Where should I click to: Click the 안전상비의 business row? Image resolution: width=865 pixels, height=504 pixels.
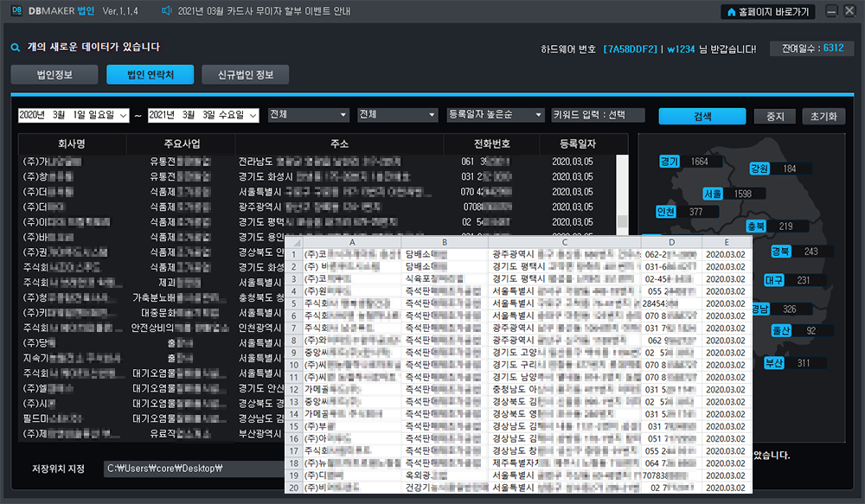point(179,329)
